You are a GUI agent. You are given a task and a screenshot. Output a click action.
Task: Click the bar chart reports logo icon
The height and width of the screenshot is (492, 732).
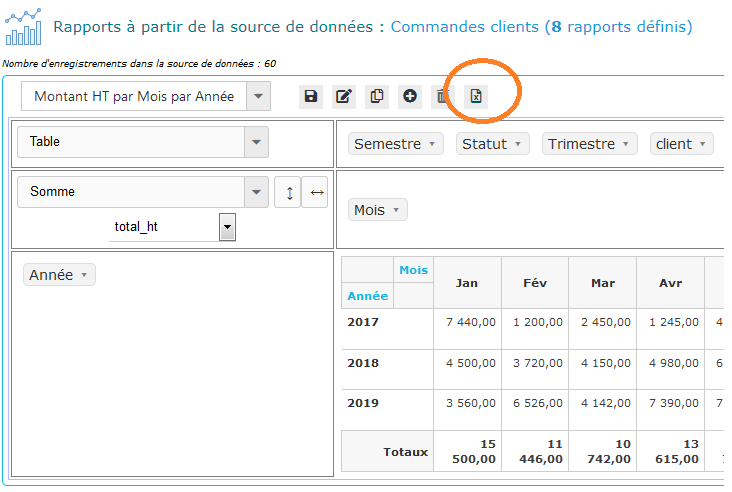click(23, 27)
